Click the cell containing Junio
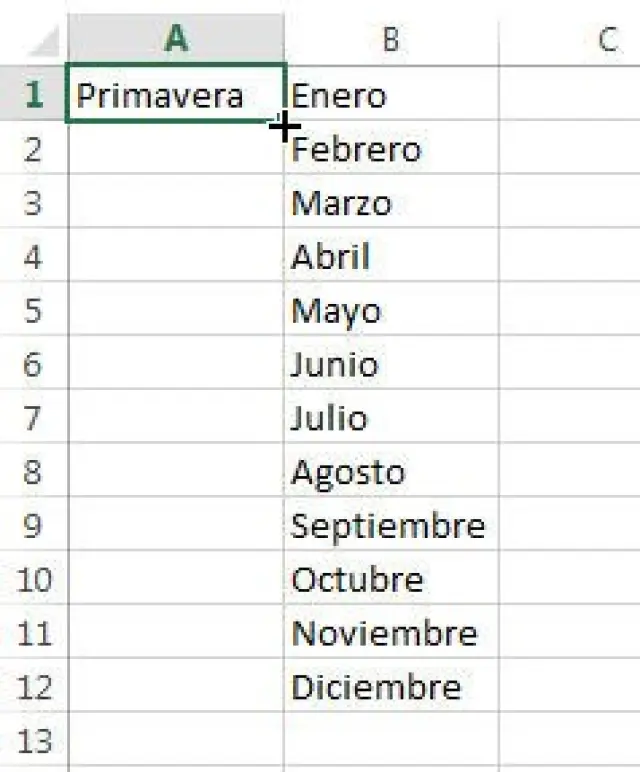This screenshot has height=772, width=640. coord(390,365)
